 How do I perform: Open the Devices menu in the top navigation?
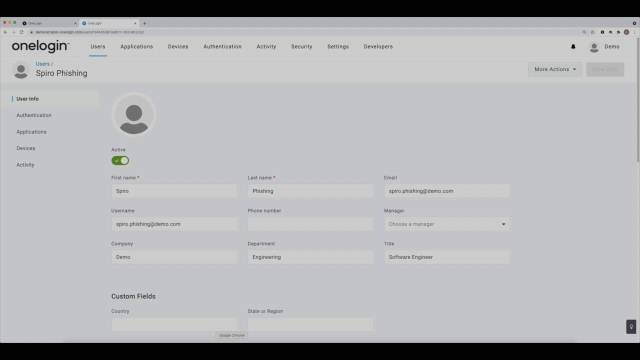pos(178,47)
